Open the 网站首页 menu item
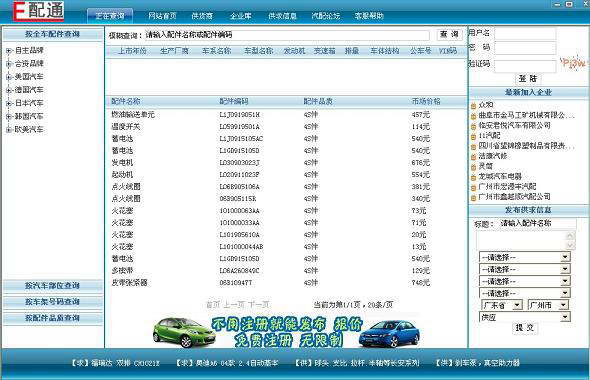Viewport: 590px width, 380px height. coord(162,16)
